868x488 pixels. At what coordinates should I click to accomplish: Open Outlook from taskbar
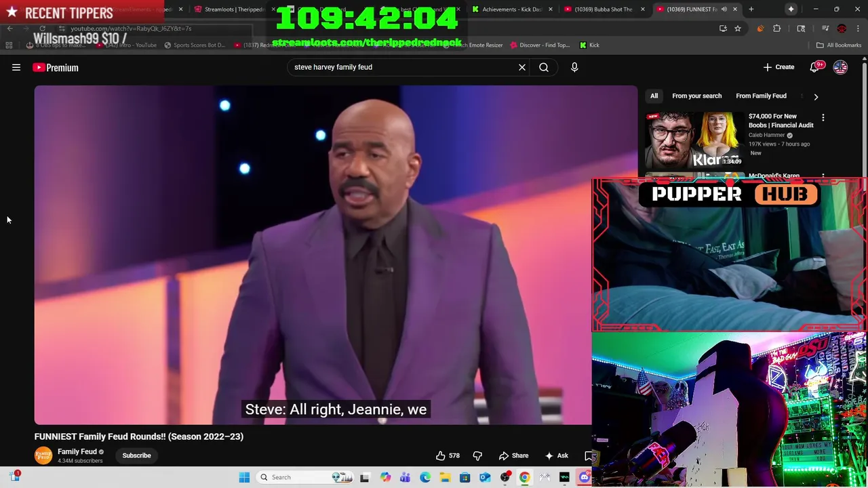click(x=485, y=477)
